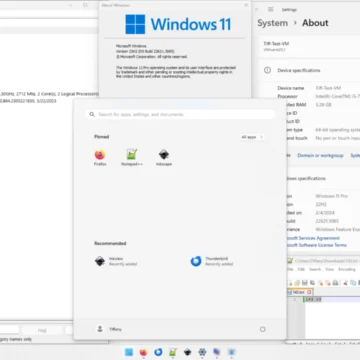Open the Settings hamburger navigation menu
Viewport: 360px width, 360px height.
pyautogui.click(x=271, y=10)
